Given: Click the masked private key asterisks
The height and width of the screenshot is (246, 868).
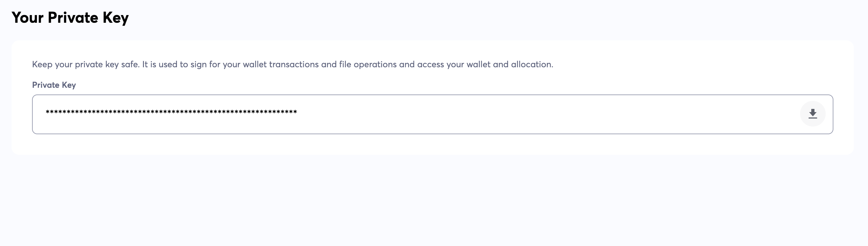Looking at the screenshot, I should (x=171, y=112).
